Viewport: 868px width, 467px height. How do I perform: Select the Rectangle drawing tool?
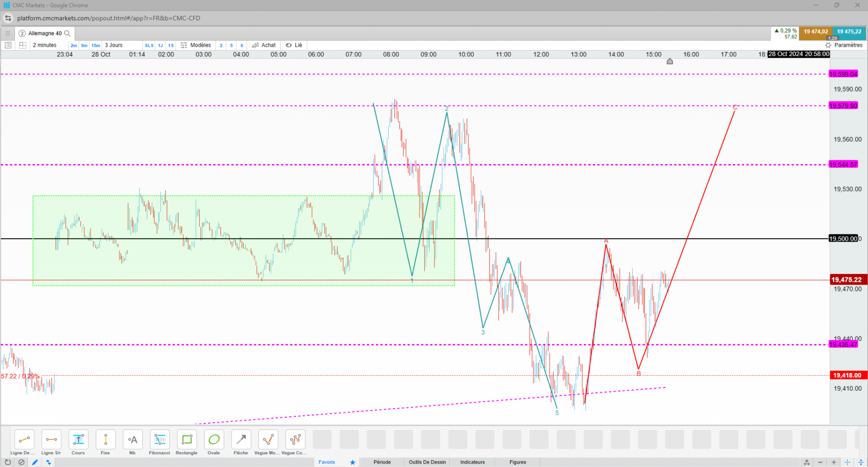[187, 440]
